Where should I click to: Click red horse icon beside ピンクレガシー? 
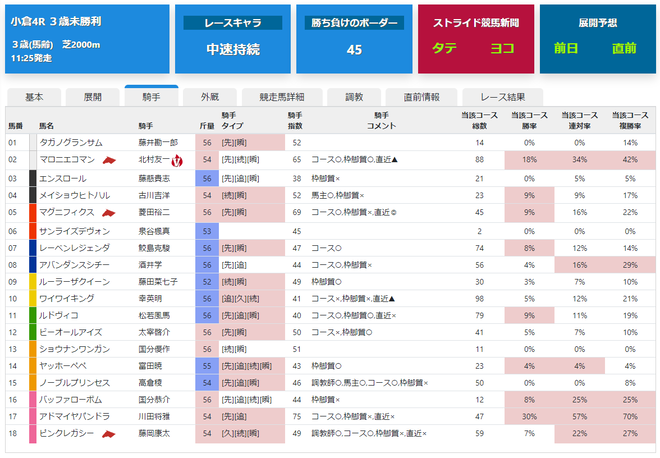109,434
